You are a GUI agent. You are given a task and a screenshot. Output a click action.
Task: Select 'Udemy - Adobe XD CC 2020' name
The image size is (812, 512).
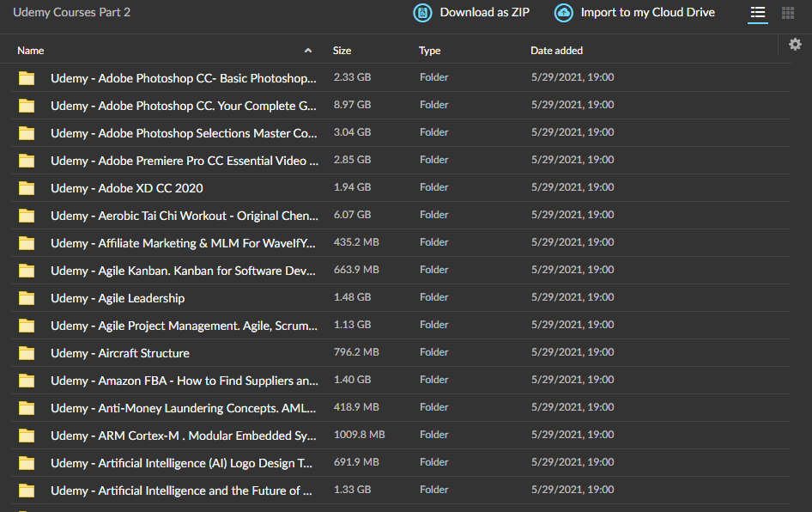click(127, 188)
